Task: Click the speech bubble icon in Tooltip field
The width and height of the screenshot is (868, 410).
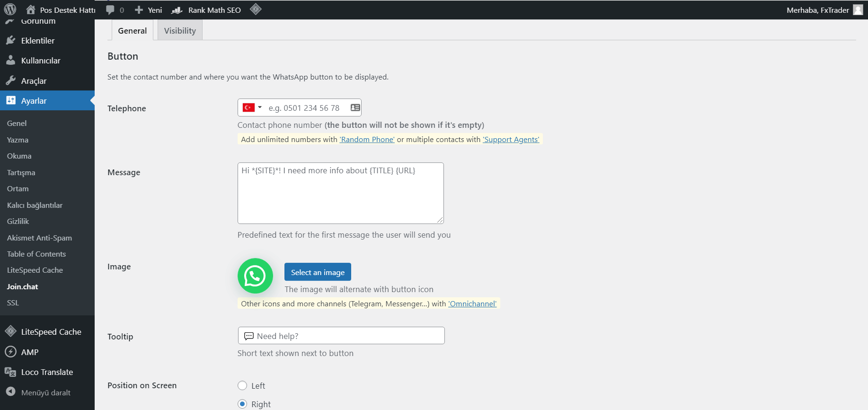Action: coord(248,336)
